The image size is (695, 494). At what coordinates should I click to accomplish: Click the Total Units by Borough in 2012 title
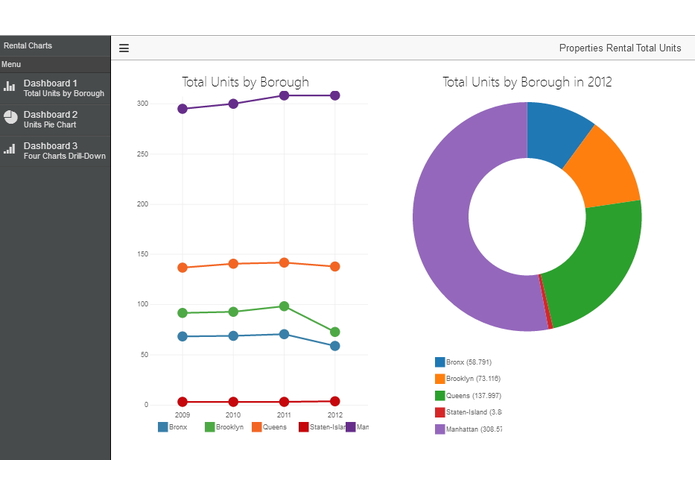click(527, 82)
